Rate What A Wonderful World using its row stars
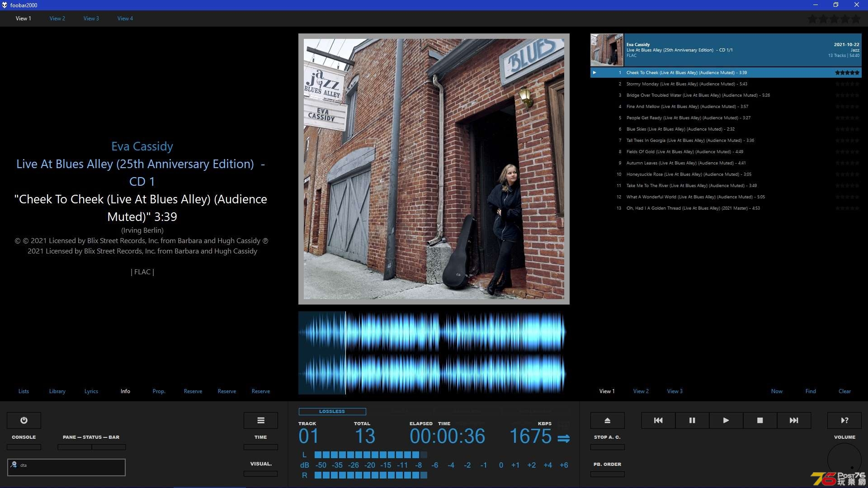This screenshot has height=488, width=868. (x=847, y=197)
